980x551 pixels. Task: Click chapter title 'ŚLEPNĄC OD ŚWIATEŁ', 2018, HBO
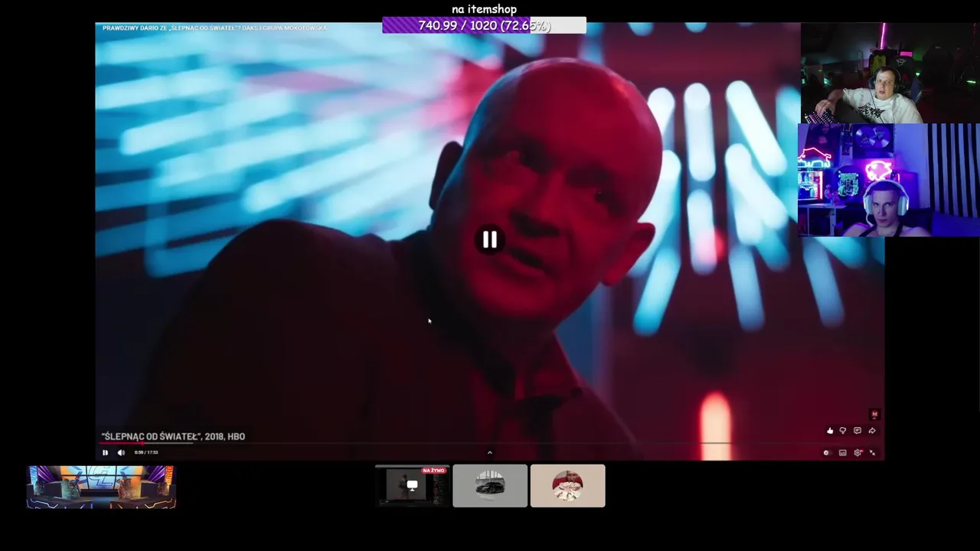(x=173, y=436)
